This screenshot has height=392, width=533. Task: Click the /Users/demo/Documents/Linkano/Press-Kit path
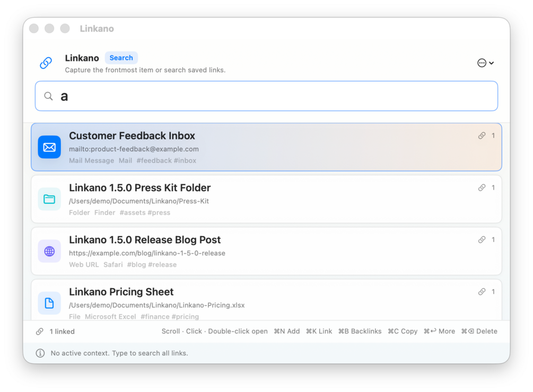(x=139, y=201)
